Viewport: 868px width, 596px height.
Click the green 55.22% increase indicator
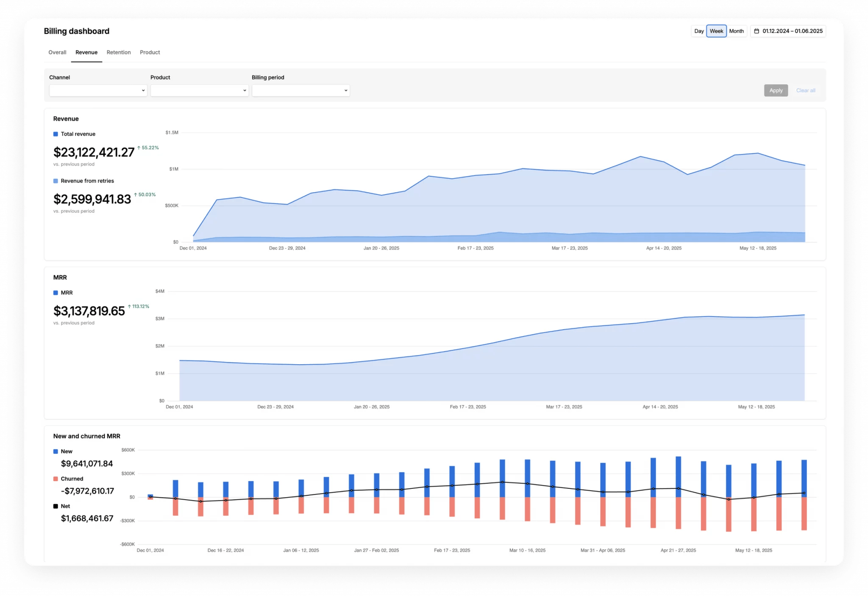(147, 147)
